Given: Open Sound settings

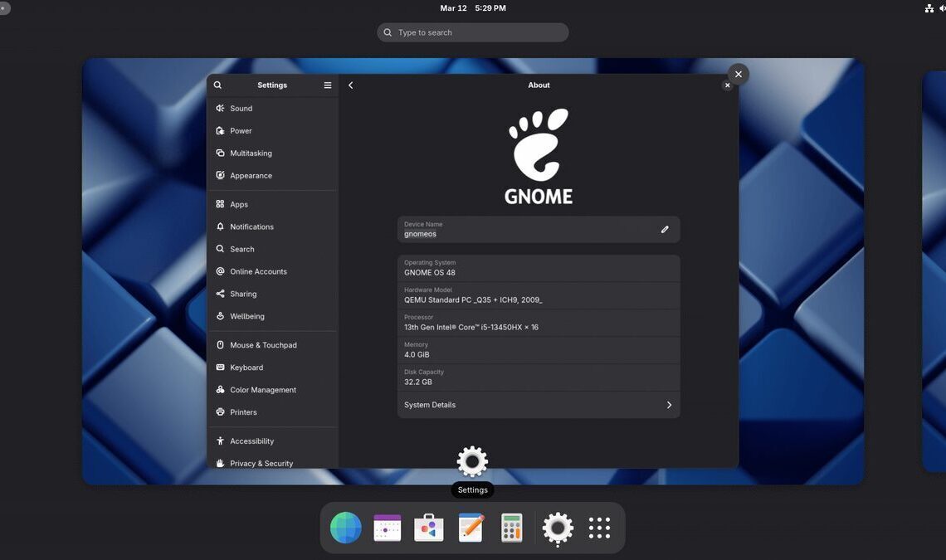Looking at the screenshot, I should click(x=272, y=109).
